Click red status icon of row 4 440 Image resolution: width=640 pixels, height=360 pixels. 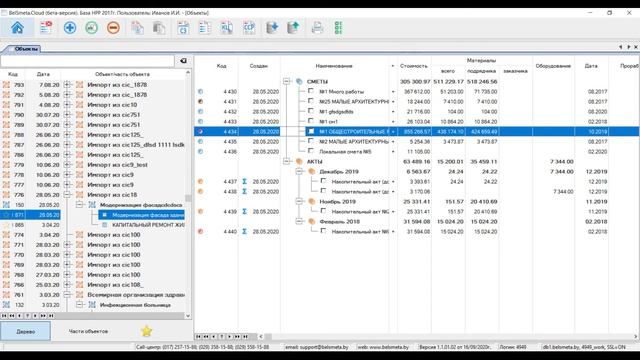pos(200,231)
